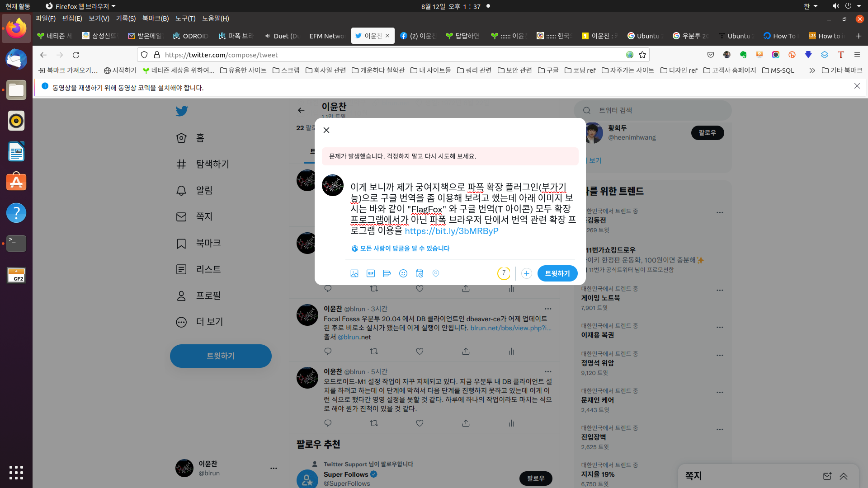The width and height of the screenshot is (868, 488).
Task: Change who can reply setting
Action: pyautogui.click(x=401, y=249)
